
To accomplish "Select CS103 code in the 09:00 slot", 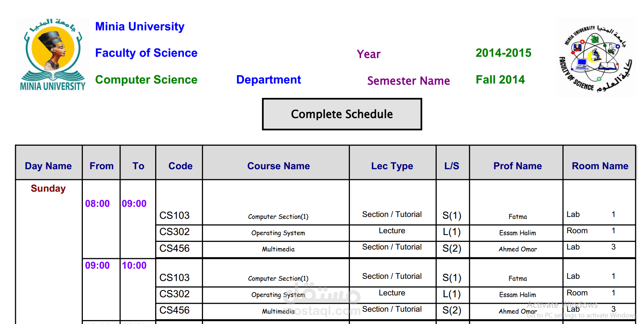I will [174, 278].
